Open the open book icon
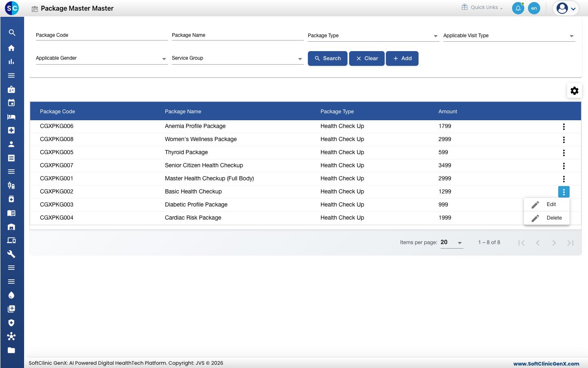Viewport: 588px width, 368px height. tap(11, 213)
